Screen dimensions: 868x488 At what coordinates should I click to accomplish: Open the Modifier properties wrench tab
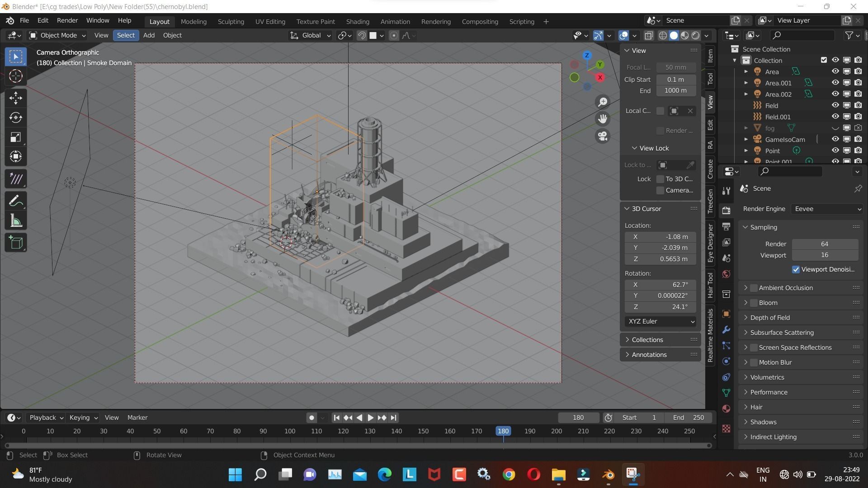pyautogui.click(x=726, y=330)
